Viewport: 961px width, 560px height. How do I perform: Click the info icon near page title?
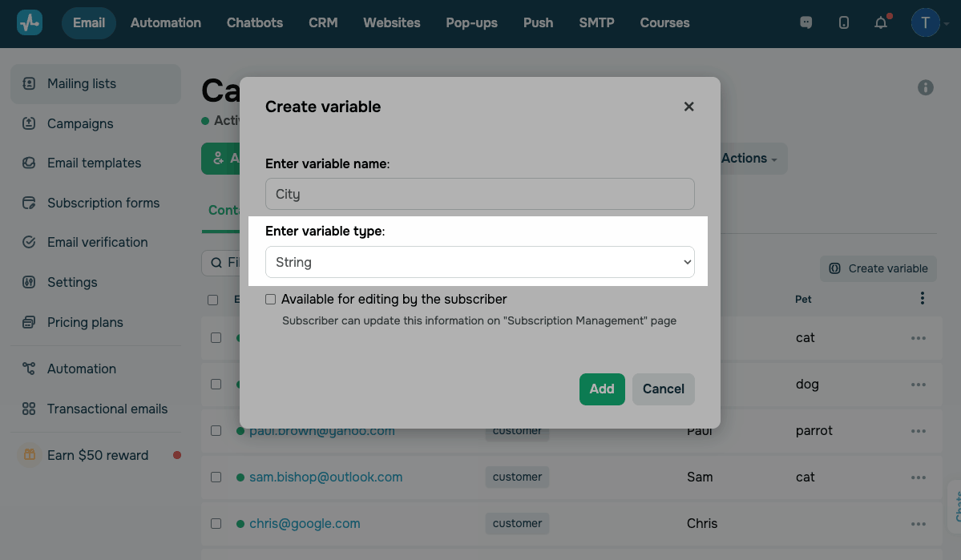click(x=926, y=87)
